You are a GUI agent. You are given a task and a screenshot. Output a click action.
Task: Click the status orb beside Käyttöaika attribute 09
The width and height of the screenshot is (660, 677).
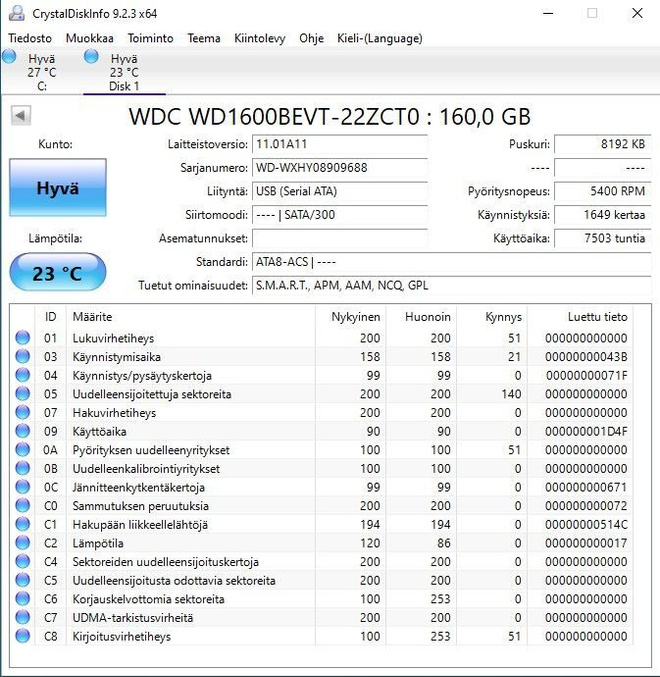coord(22,431)
